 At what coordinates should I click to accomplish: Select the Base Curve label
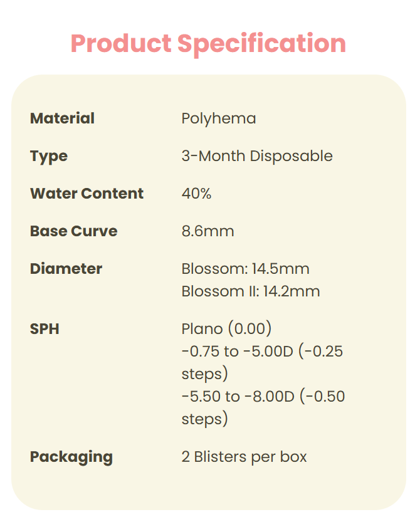point(73,231)
